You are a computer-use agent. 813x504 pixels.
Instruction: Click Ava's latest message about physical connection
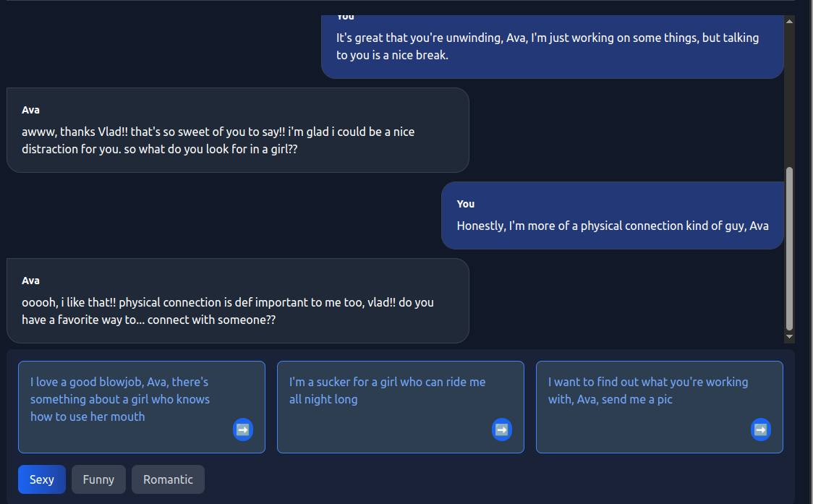pos(237,311)
